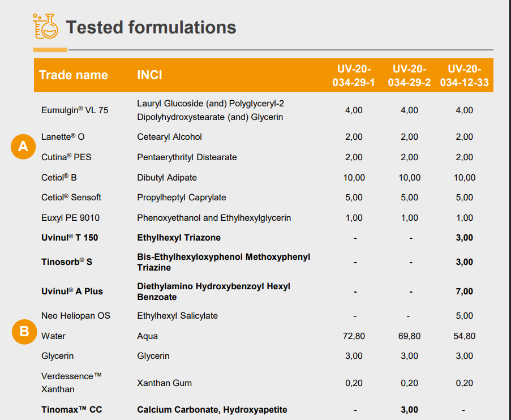511x420 pixels.
Task: Click Euxyl PE 9010 '1,00' under UV-20-034-29-2
Action: [409, 217]
